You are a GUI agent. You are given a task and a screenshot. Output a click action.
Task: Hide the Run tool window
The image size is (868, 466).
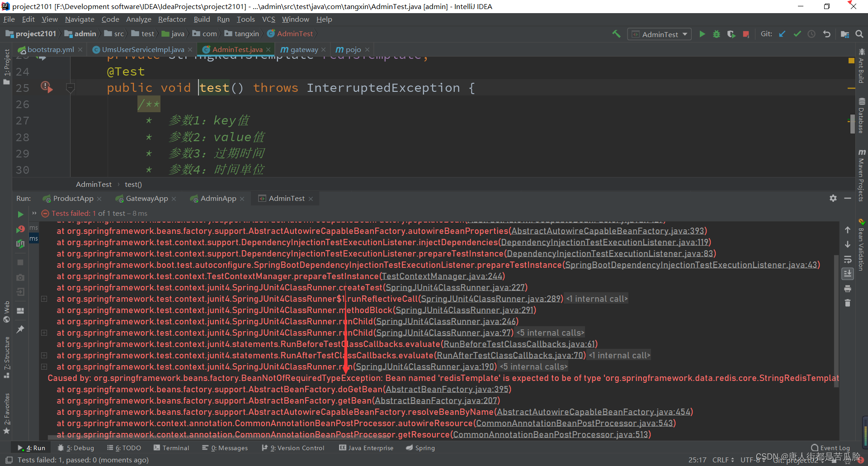[x=848, y=198]
